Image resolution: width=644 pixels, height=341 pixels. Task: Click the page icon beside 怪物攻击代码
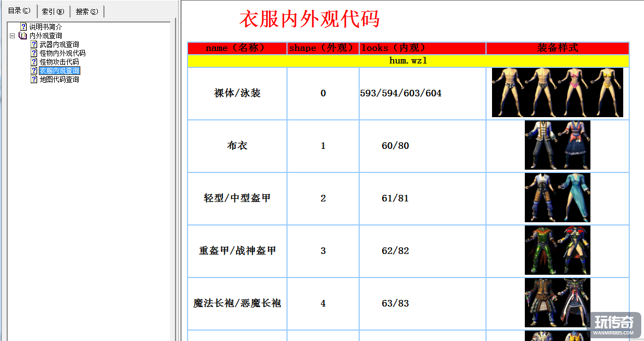coord(34,62)
